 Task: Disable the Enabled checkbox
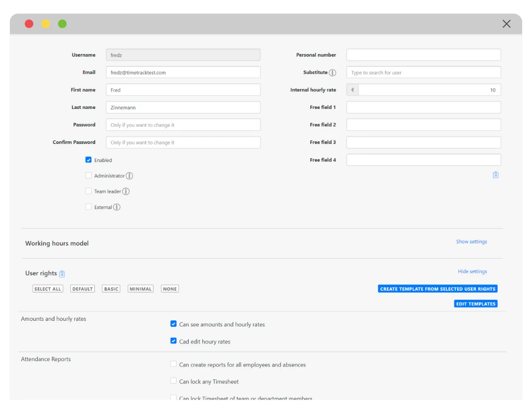click(x=89, y=160)
